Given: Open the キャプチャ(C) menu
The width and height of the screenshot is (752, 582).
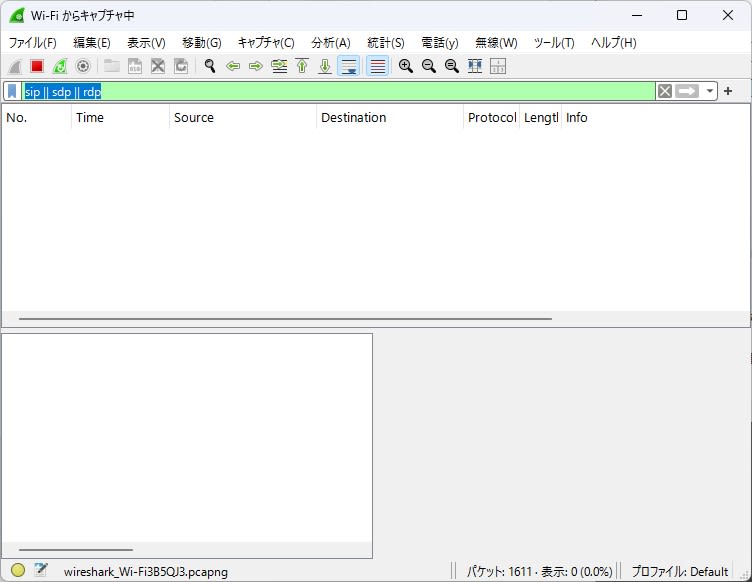Looking at the screenshot, I should click(x=266, y=43).
